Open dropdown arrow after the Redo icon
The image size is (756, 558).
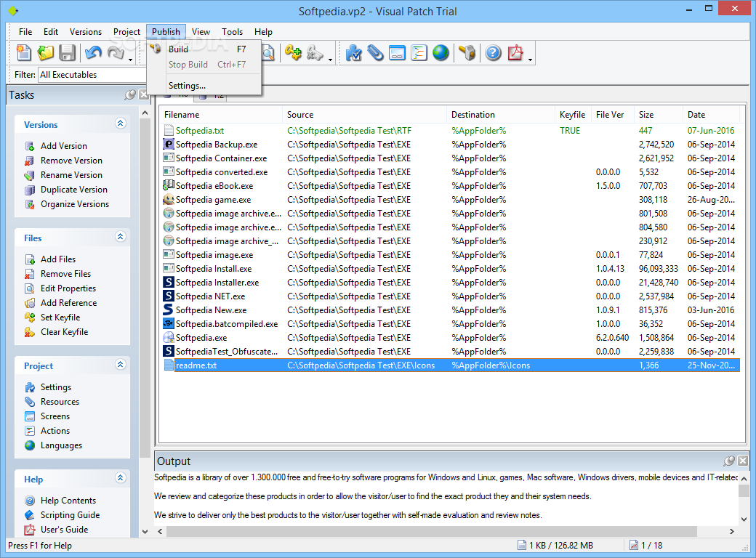(130, 60)
